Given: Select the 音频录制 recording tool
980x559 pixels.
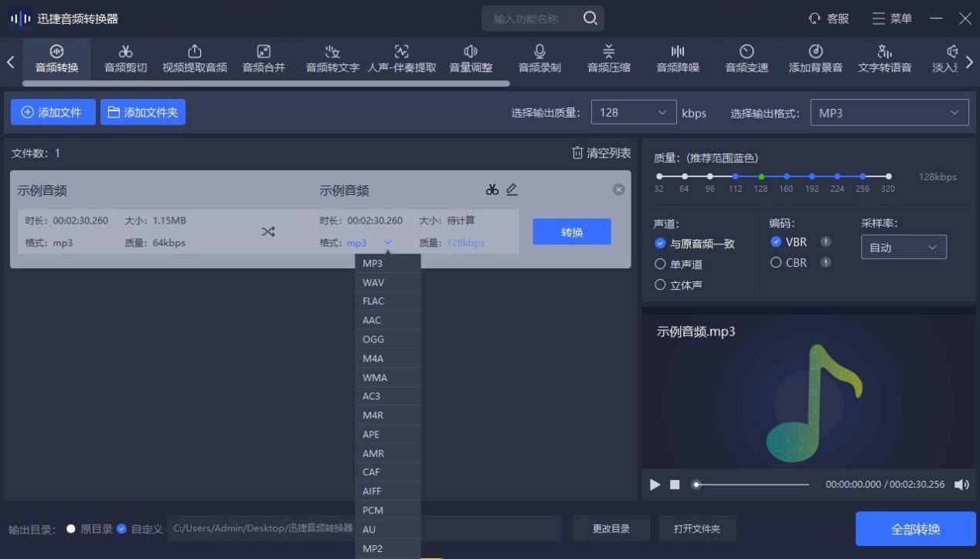Looking at the screenshot, I should pos(539,59).
